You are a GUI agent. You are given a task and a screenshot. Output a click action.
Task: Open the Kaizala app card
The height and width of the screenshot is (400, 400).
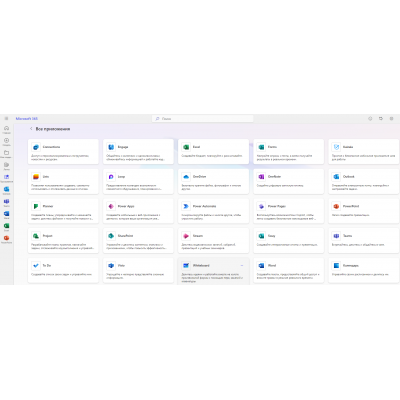tap(364, 152)
